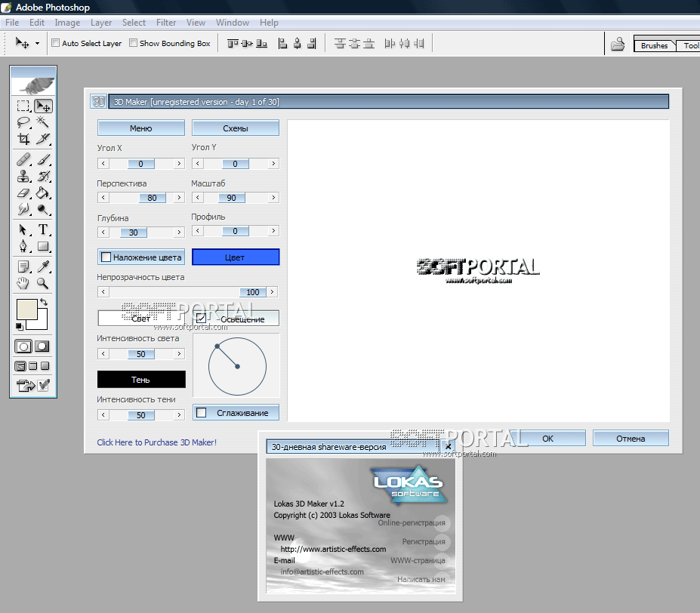
Task: Close the 30-дневная shareware popup
Action: point(448,446)
